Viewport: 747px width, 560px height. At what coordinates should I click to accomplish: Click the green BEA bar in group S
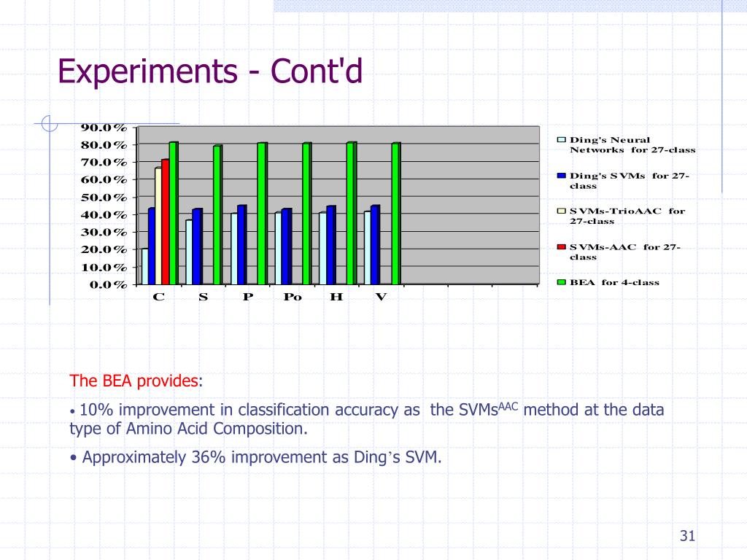pyautogui.click(x=217, y=215)
